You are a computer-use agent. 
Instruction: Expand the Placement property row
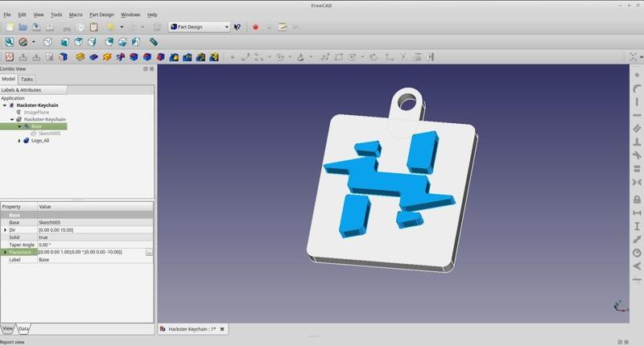tap(5, 253)
